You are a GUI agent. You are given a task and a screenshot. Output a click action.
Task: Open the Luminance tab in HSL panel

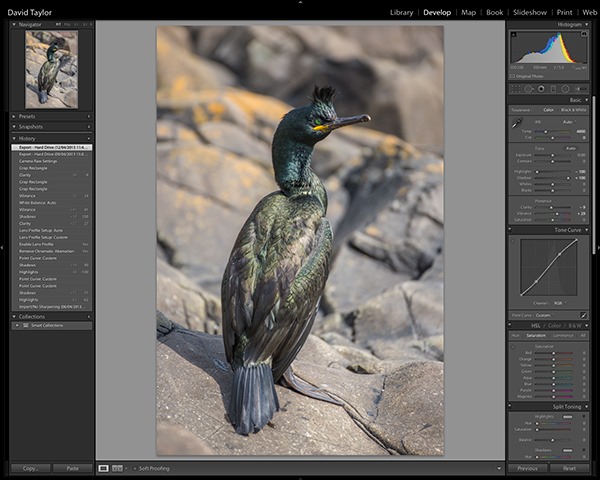click(x=562, y=335)
